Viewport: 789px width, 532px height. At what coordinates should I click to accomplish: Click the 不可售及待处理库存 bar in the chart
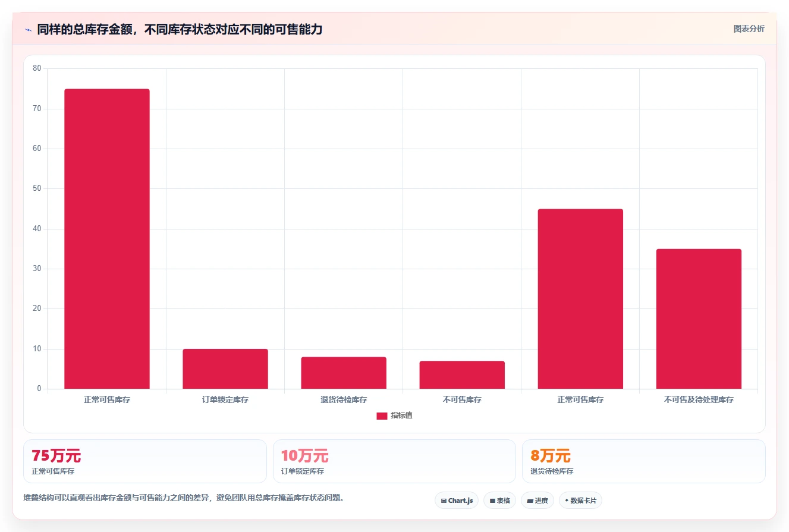tap(699, 319)
